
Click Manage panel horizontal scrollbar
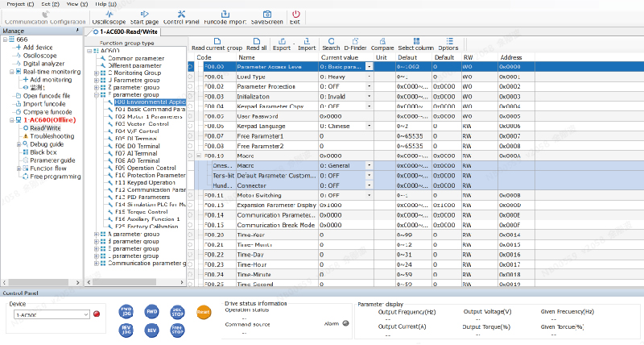41,282
